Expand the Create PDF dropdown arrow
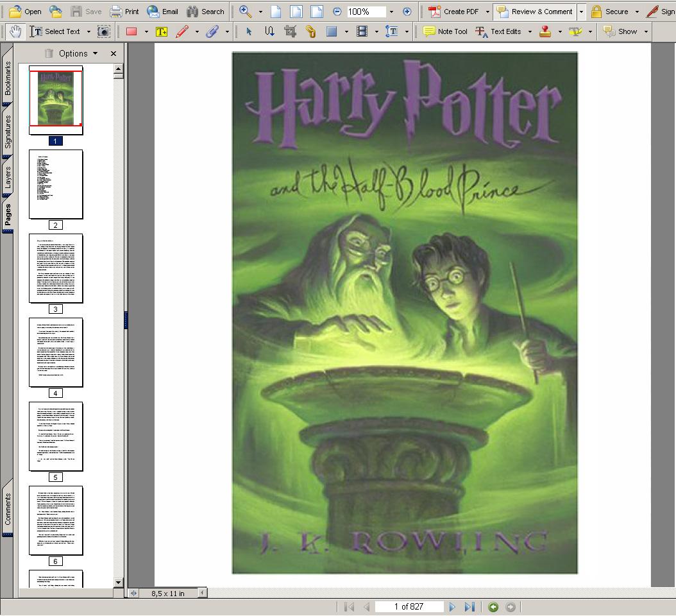 (487, 12)
